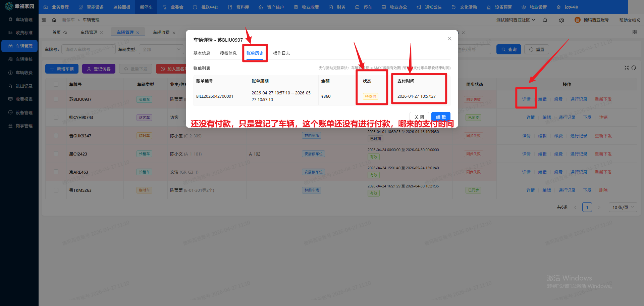Open the 车辆类型 dropdown filter

[x=161, y=49]
